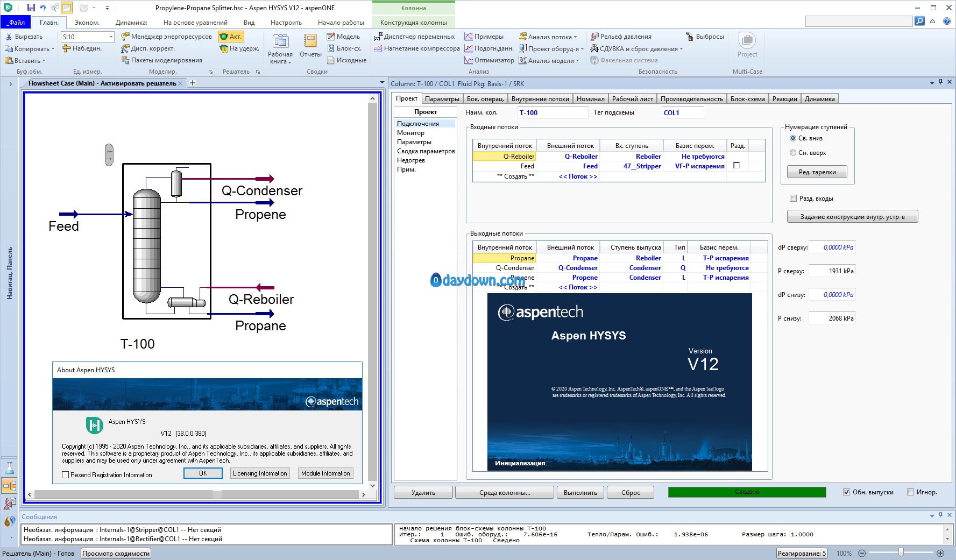Expand the navigation panel chevron
Screen dimensions: 956x560
click(10, 84)
